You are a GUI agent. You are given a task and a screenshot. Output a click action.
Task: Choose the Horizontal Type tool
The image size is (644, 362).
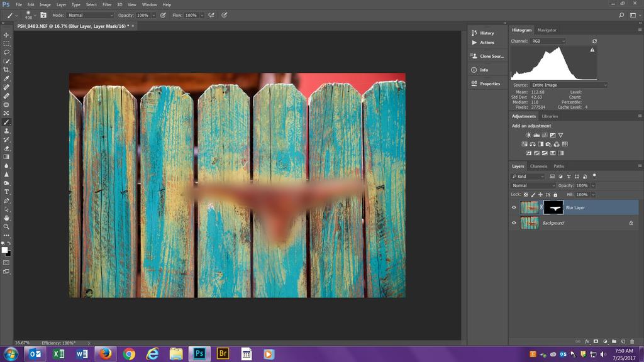[6, 192]
